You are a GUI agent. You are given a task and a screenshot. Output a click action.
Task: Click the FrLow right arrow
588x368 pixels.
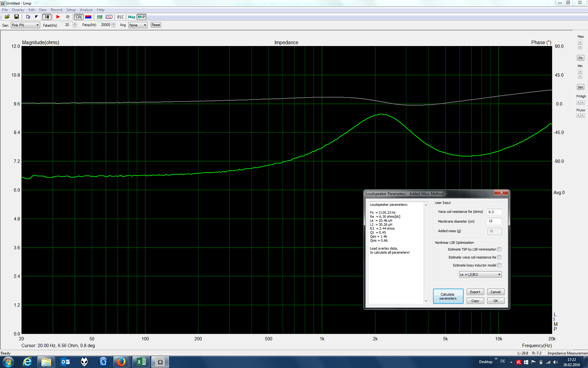(582, 116)
